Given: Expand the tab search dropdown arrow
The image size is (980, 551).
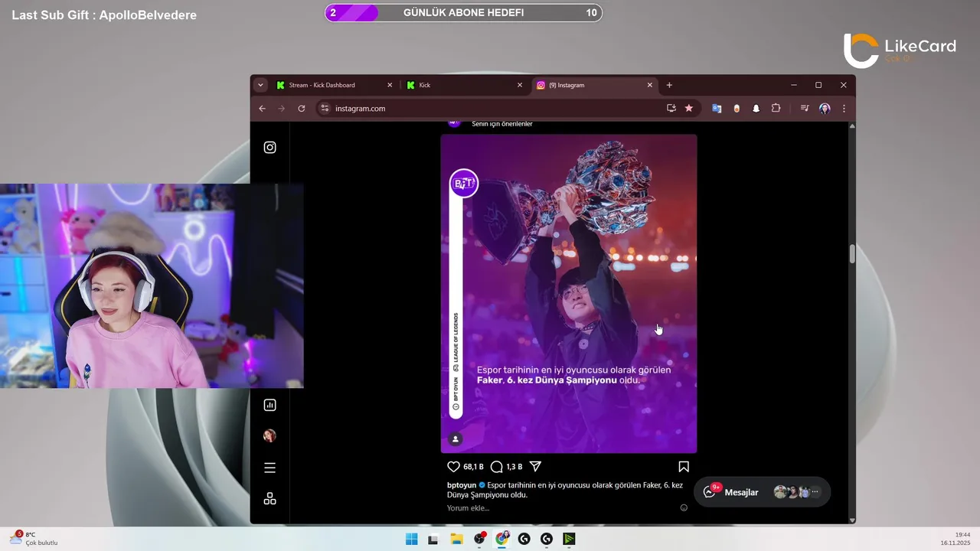Looking at the screenshot, I should (260, 85).
